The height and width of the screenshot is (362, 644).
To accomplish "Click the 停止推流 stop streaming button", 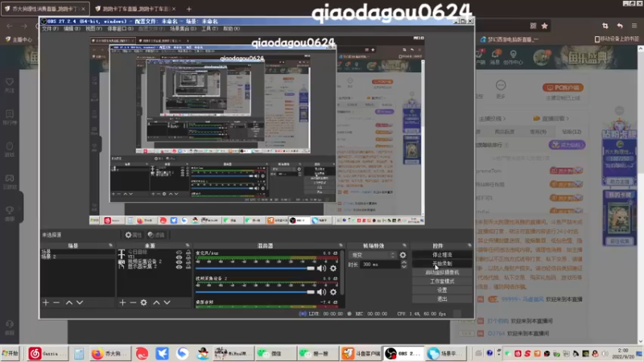I will pyautogui.click(x=442, y=255).
